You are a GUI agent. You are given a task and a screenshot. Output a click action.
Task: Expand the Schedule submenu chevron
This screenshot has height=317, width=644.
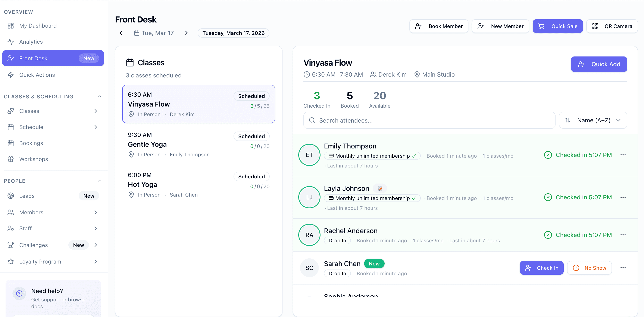(x=96, y=127)
